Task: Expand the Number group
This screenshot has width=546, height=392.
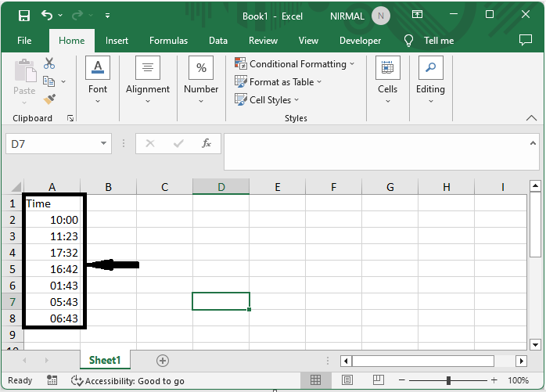Action: coord(201,81)
